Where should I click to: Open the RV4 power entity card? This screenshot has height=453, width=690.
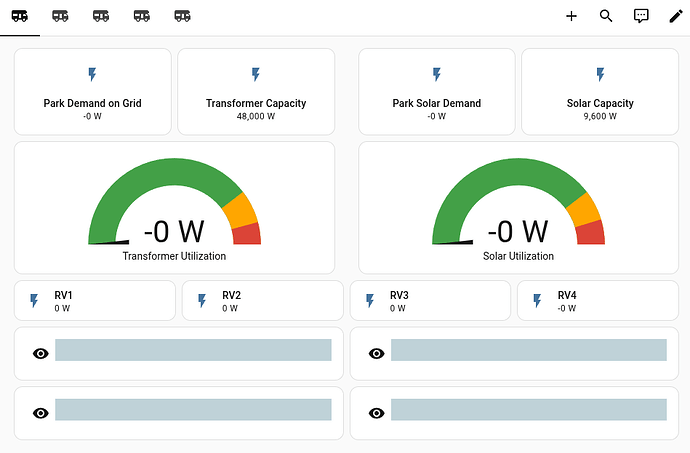(596, 300)
